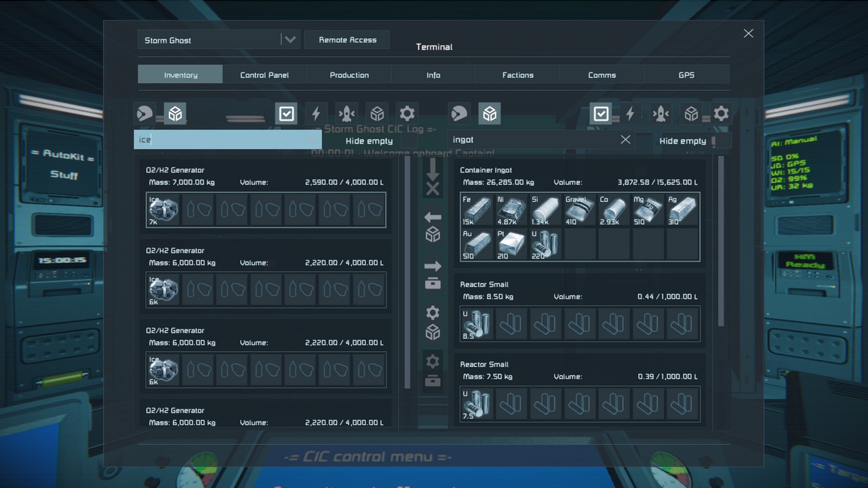Filter by gear systems icon above ice search

407,113
